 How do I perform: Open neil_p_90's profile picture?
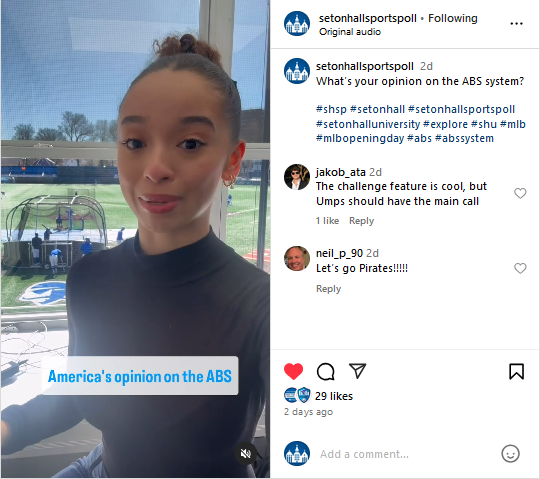(x=297, y=259)
